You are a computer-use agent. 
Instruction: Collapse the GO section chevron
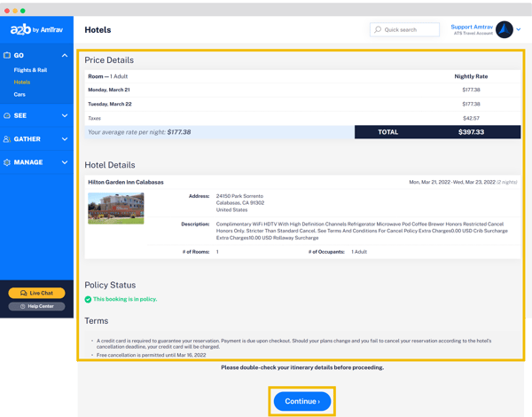coord(65,55)
